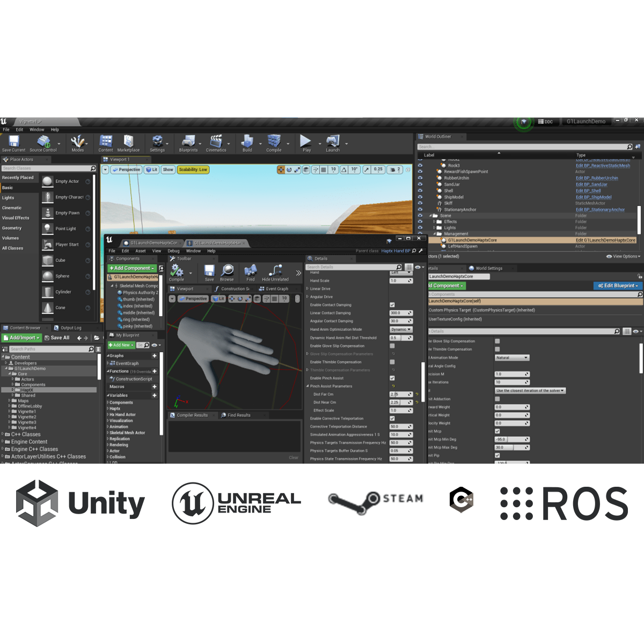Compile the blueprint in the Blueprint editor toolbar
Image resolution: width=644 pixels, height=644 pixels.
(x=177, y=273)
